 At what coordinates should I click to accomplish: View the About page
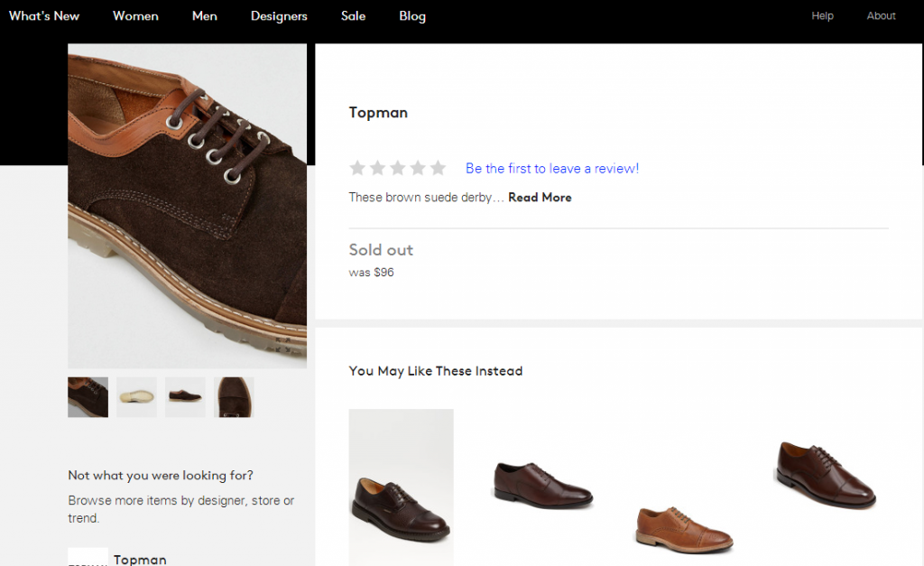(881, 15)
